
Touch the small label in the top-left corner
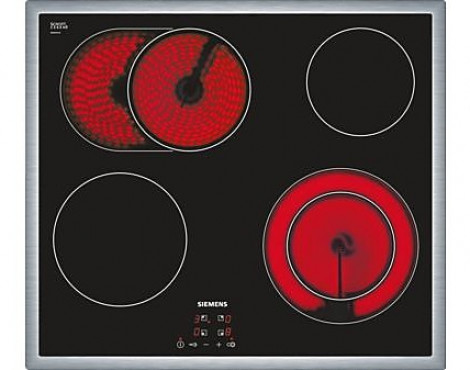[x=59, y=27]
